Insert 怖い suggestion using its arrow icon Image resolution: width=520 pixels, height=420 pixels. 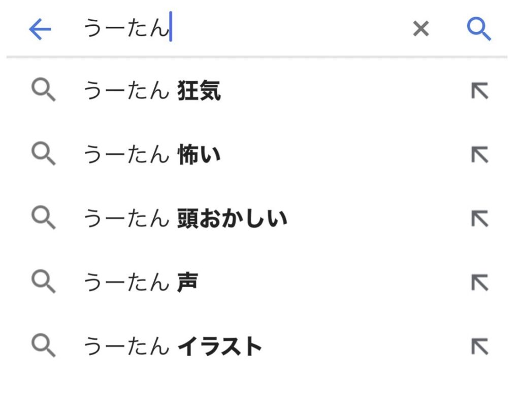479,155
